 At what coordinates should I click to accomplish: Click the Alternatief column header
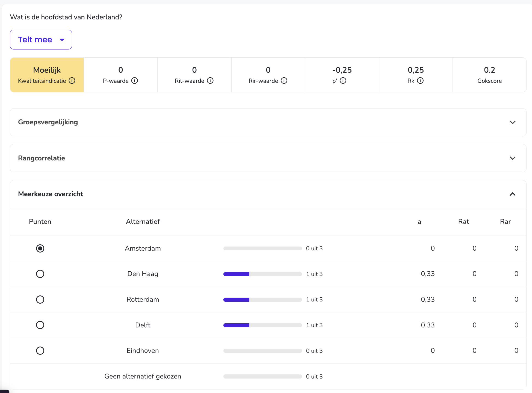pyautogui.click(x=143, y=222)
